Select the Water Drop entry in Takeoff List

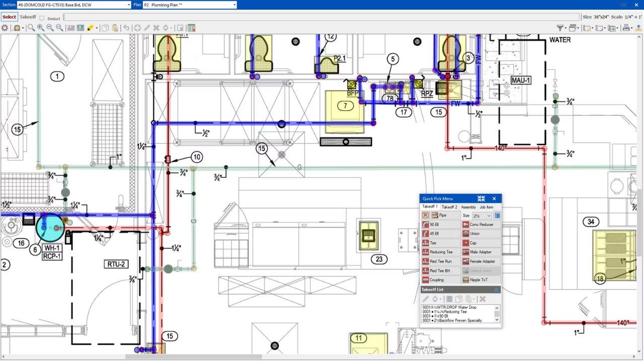tap(453, 307)
